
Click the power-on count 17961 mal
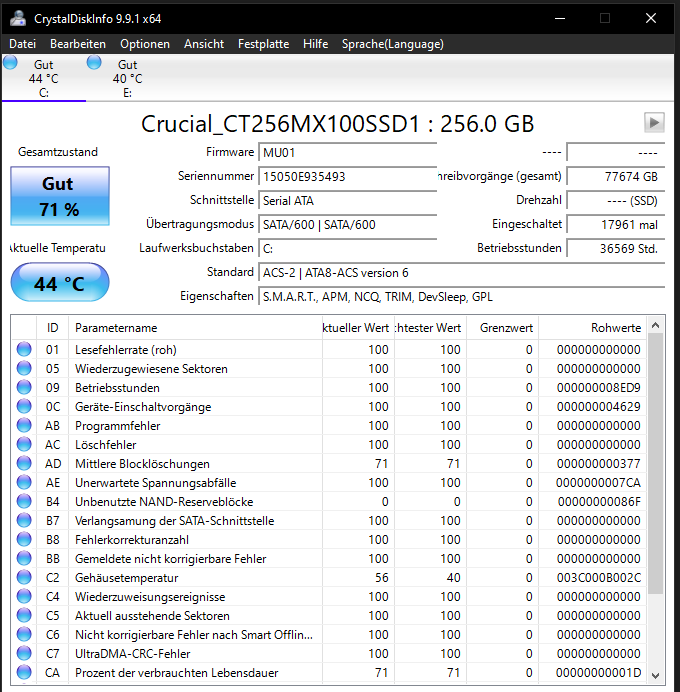click(616, 225)
